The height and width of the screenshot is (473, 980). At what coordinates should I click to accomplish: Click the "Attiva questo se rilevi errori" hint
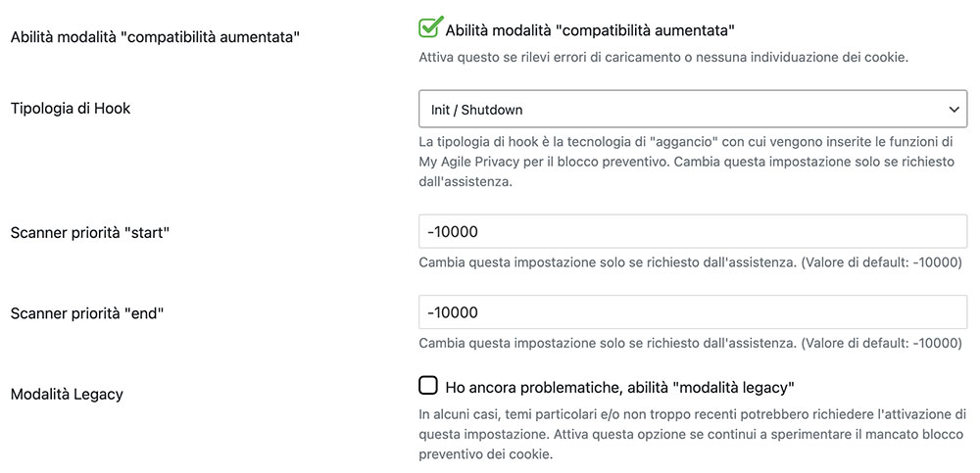point(663,58)
